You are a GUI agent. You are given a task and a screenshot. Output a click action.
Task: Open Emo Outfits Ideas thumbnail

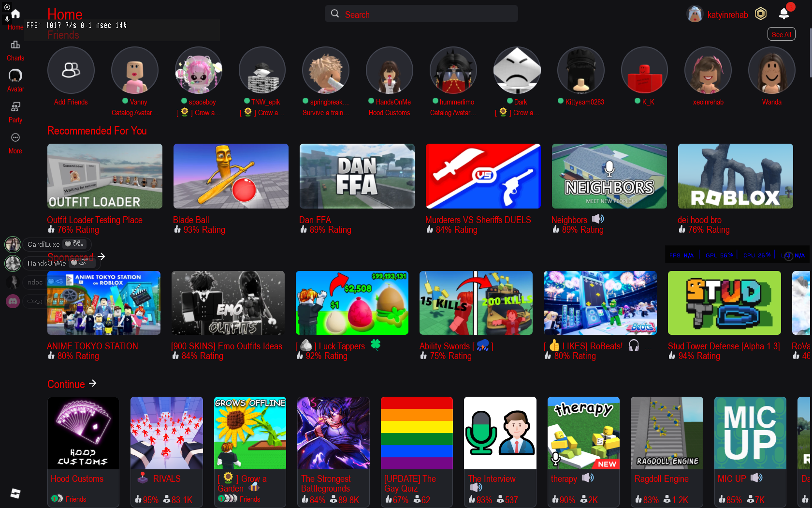click(228, 303)
